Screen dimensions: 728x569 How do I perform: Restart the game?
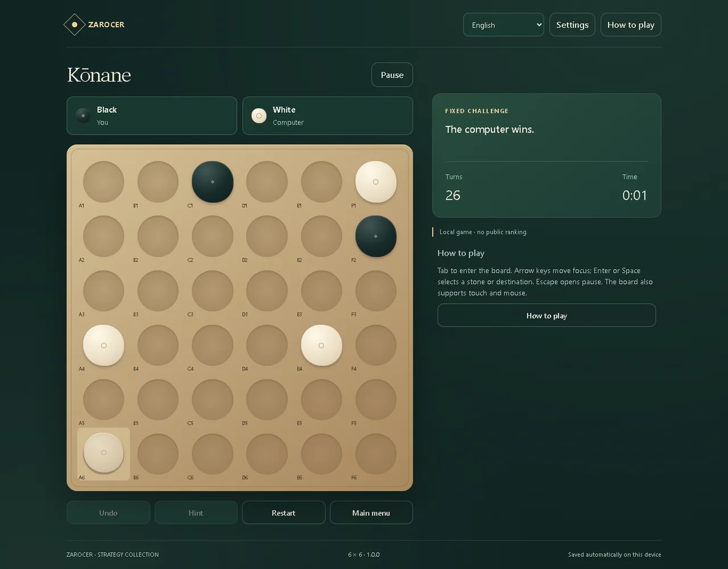(x=283, y=513)
